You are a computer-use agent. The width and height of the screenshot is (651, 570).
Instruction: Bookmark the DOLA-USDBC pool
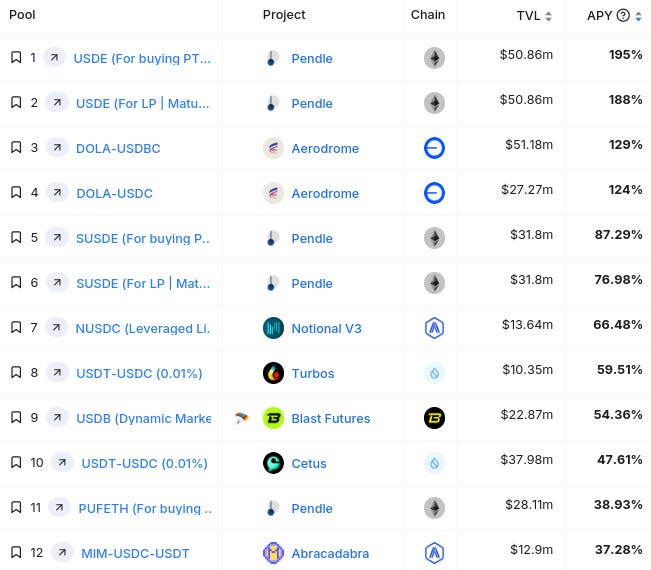point(16,147)
